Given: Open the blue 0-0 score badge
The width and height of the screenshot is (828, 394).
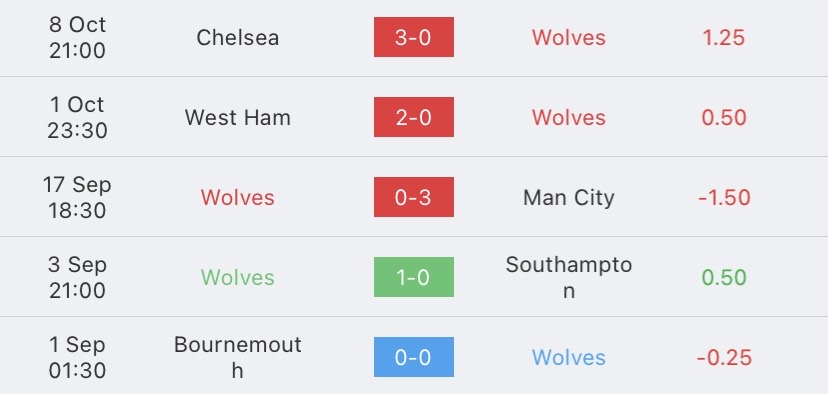Looking at the screenshot, I should click(413, 357).
